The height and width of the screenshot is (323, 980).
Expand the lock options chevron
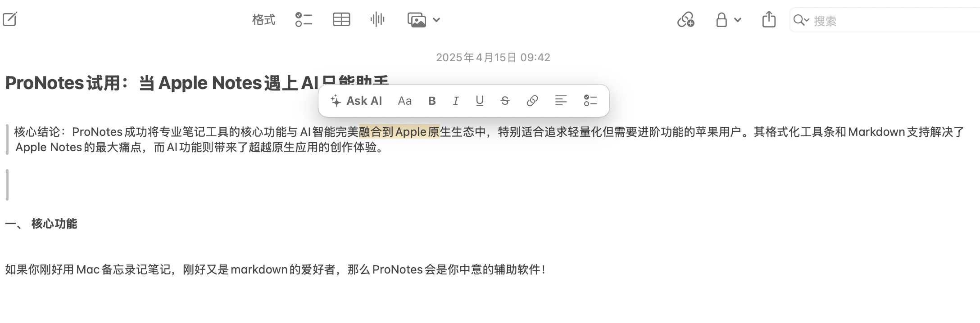(x=738, y=20)
